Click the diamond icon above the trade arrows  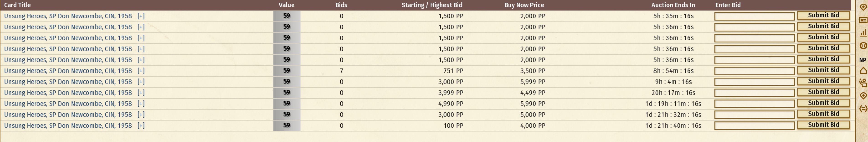click(863, 96)
